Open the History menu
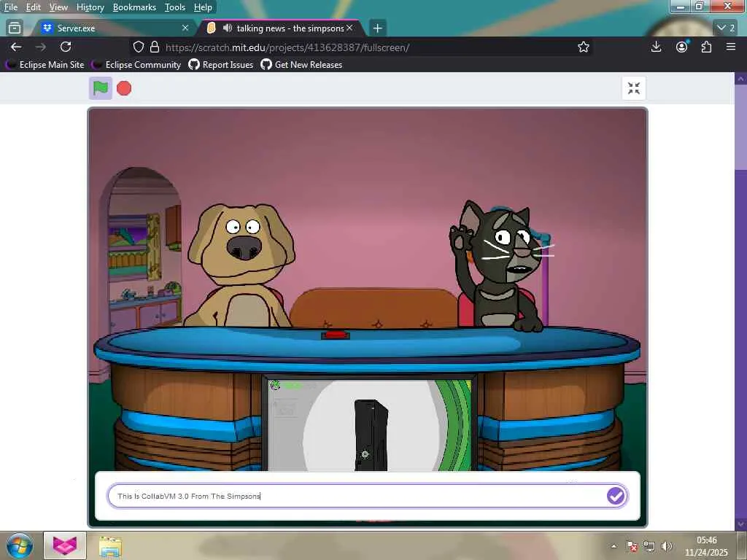747x560 pixels. pyautogui.click(x=90, y=7)
